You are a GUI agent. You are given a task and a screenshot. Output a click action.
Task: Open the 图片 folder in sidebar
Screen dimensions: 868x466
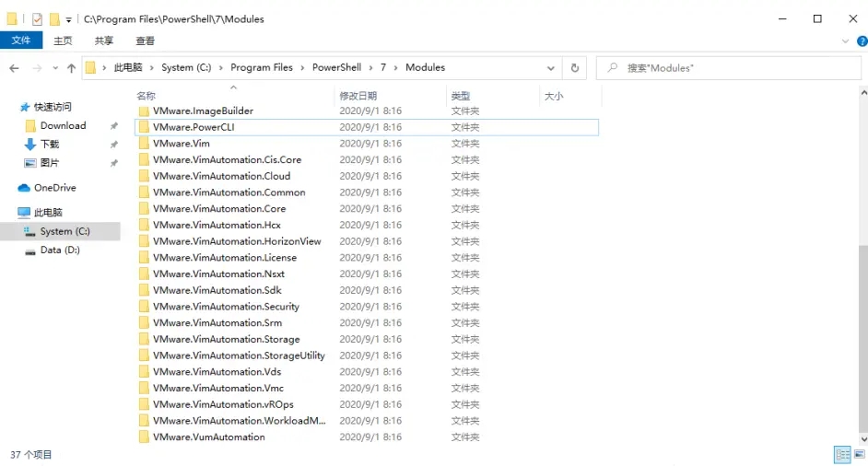49,163
